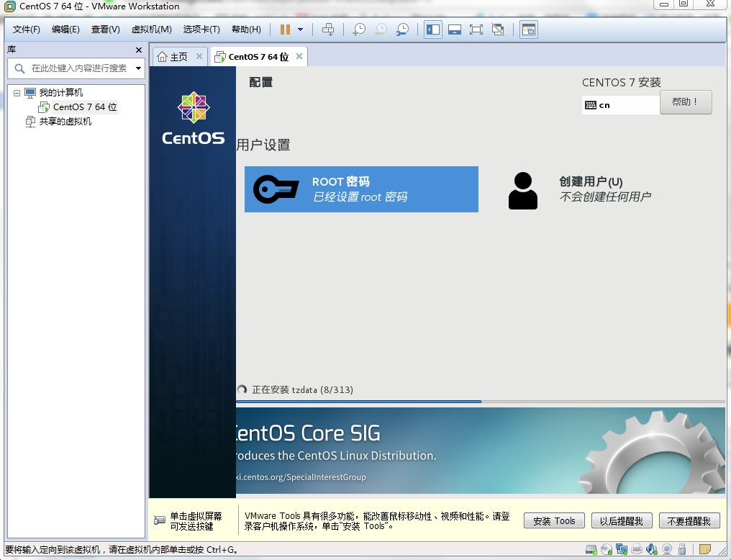Screen dimensions: 731x560
Task: Click the sound card status icon
Action: point(652,550)
